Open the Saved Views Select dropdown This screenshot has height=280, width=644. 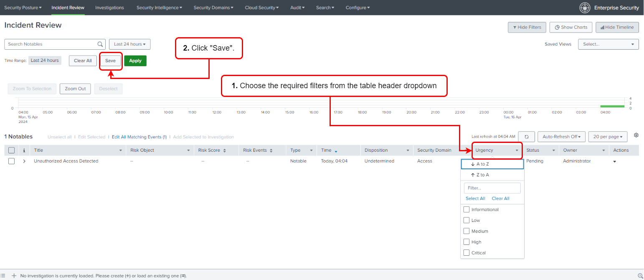click(x=608, y=44)
